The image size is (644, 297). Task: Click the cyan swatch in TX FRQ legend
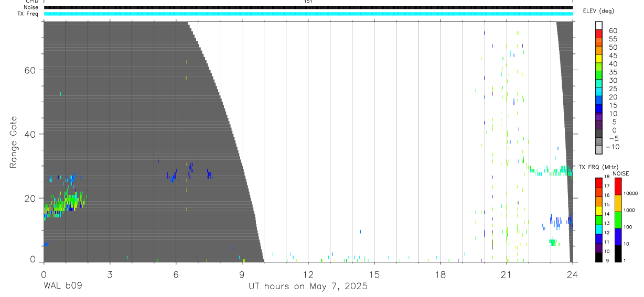(x=599, y=230)
